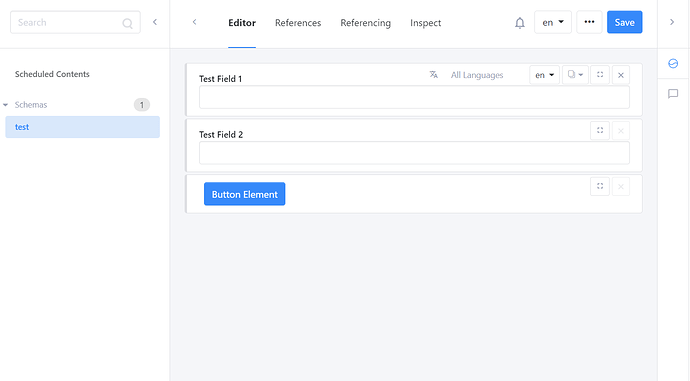690x381 pixels.
Task: Click the Save button
Action: (624, 22)
